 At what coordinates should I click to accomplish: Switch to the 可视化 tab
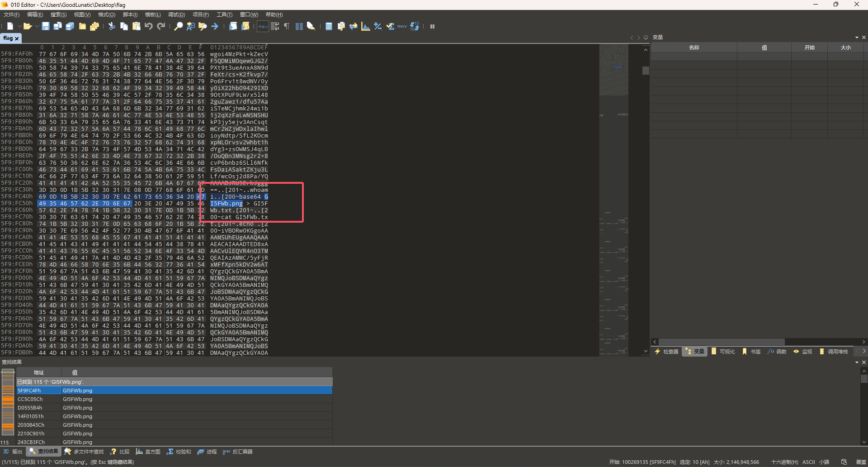pos(723,351)
